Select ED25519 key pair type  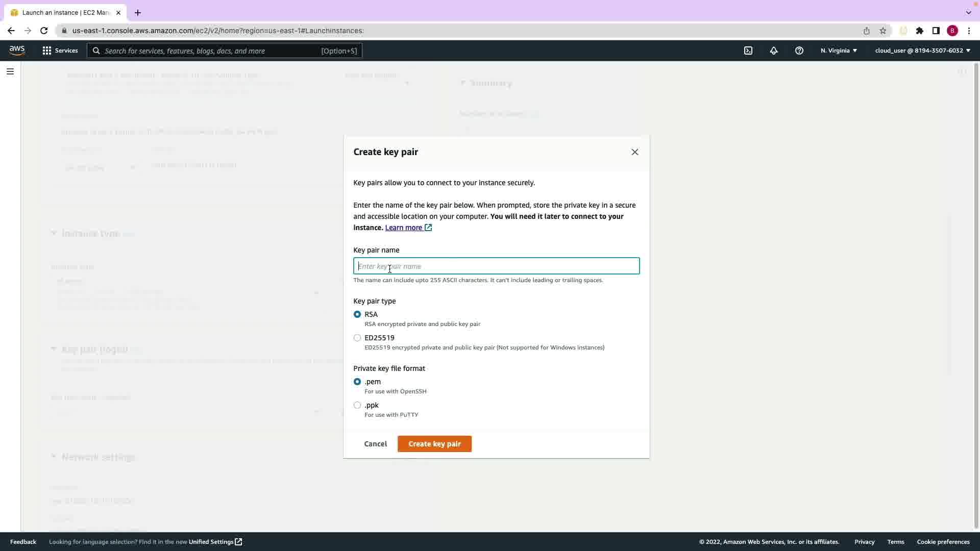[x=357, y=338]
